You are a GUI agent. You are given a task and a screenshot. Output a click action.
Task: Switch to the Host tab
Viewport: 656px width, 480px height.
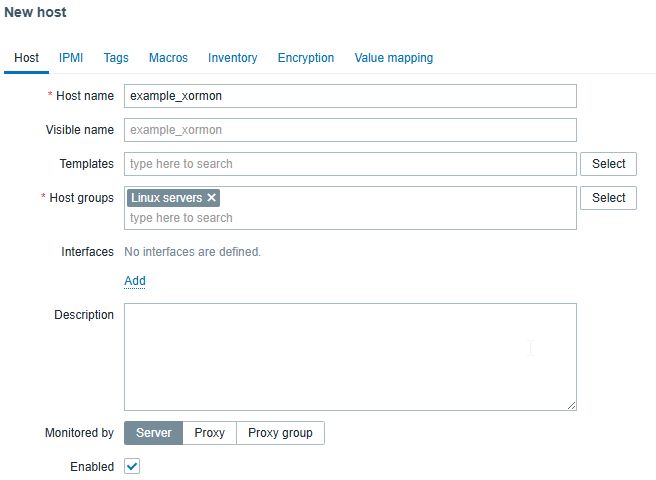point(27,58)
